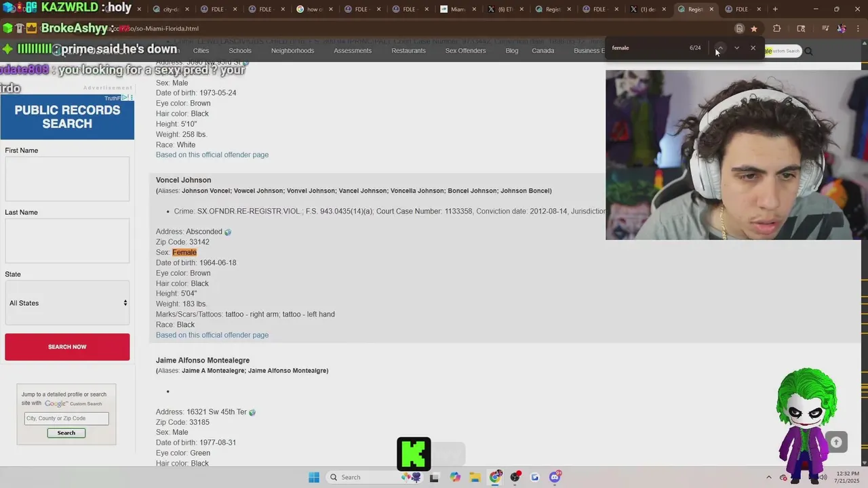Open the Blog nav menu item
The image size is (868, 488).
pos(512,51)
